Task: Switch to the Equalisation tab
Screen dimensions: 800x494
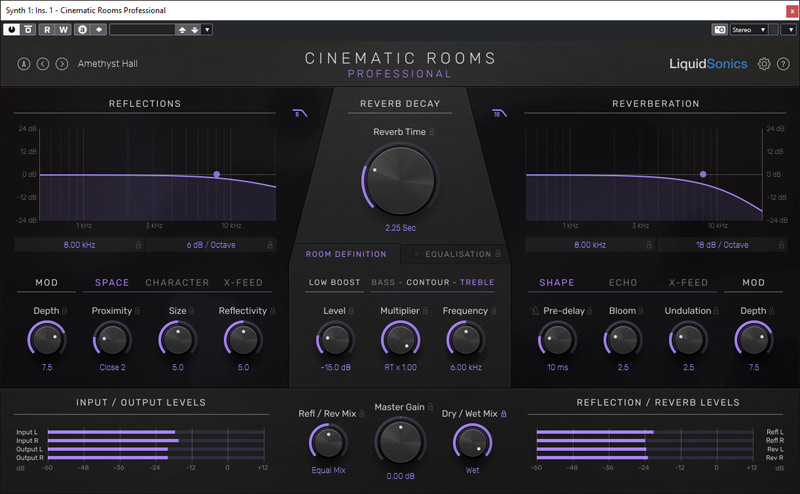Action: (457, 254)
